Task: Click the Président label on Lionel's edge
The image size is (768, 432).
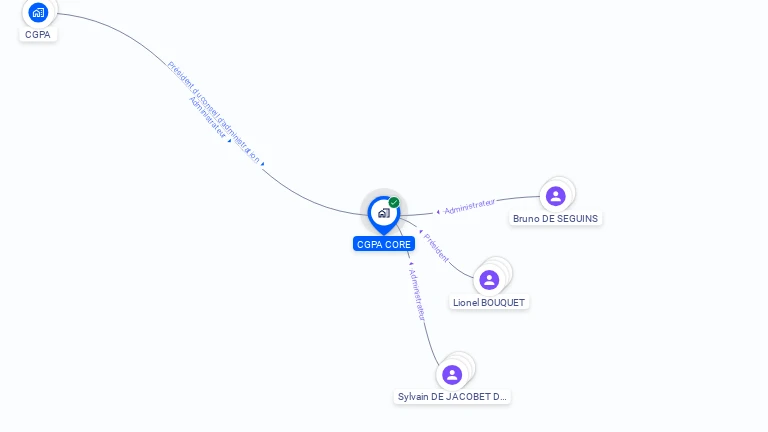Action: (x=436, y=248)
